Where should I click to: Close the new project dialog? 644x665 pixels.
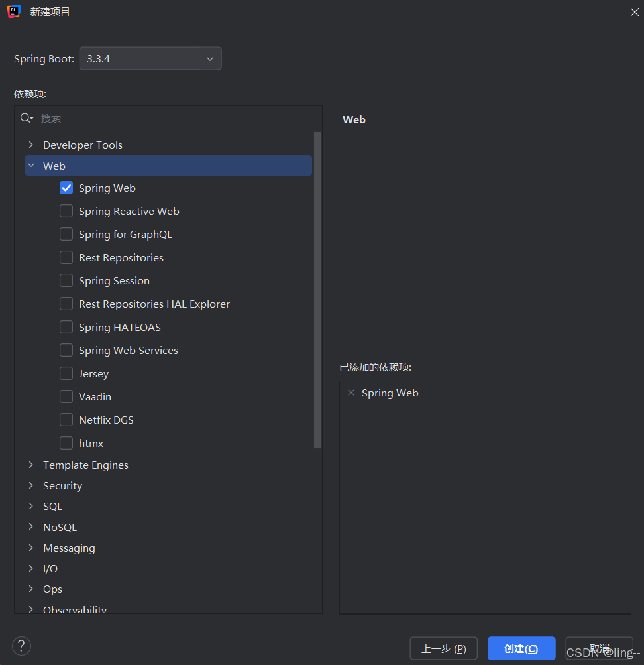pyautogui.click(x=634, y=12)
